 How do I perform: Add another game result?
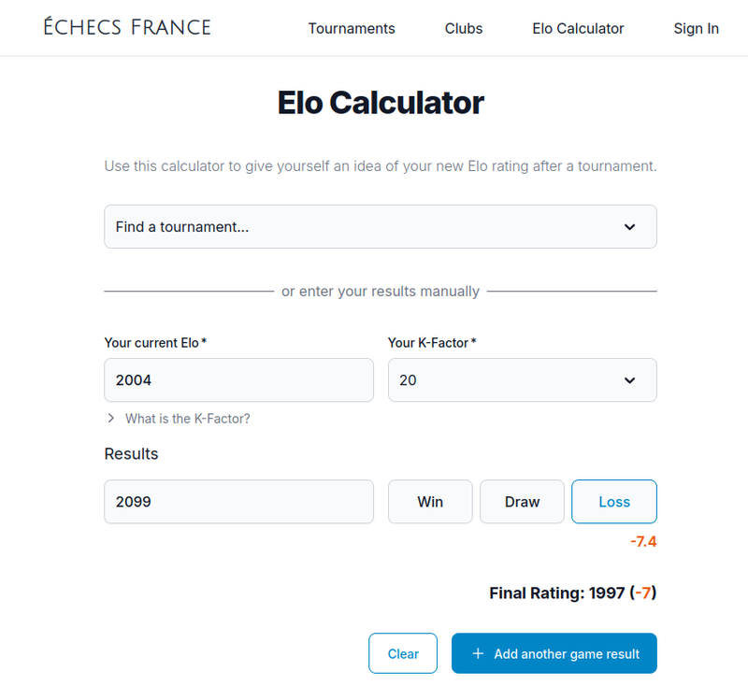click(x=554, y=653)
